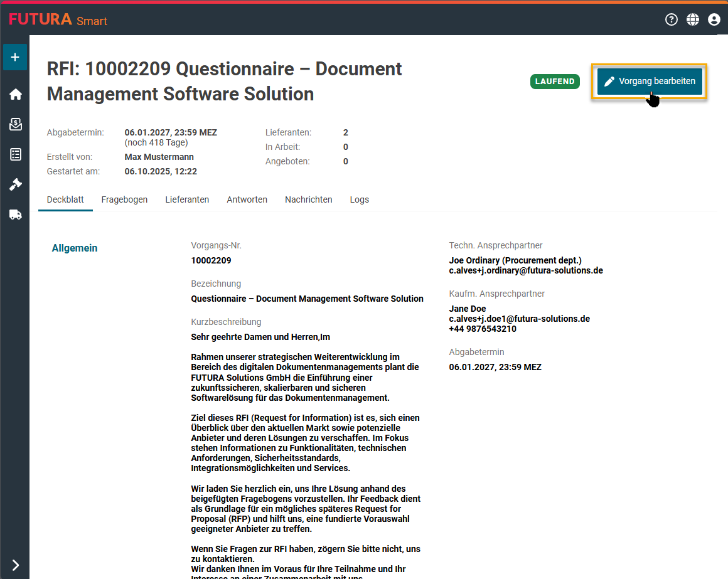The height and width of the screenshot is (579, 728).
Task: Select the Deckblatt tab
Action: click(65, 199)
